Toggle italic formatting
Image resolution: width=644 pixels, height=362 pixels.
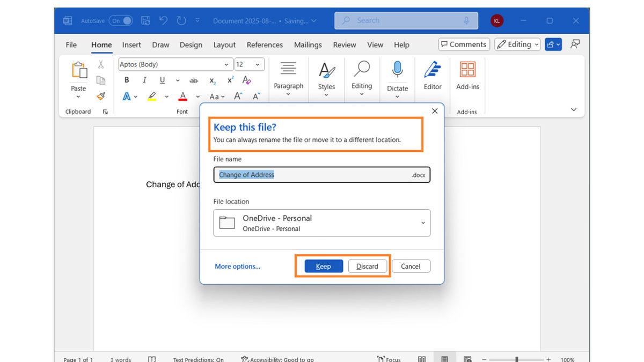pos(144,79)
